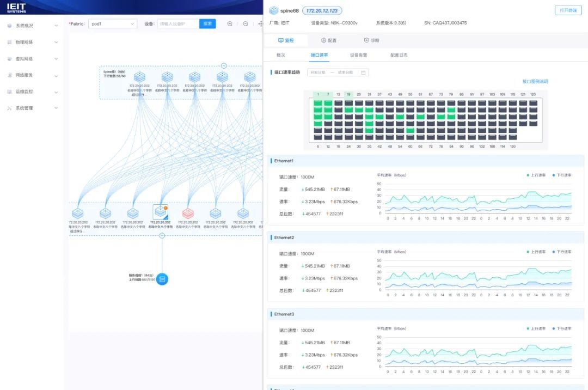Click the first spine switch in topology

tap(140, 77)
